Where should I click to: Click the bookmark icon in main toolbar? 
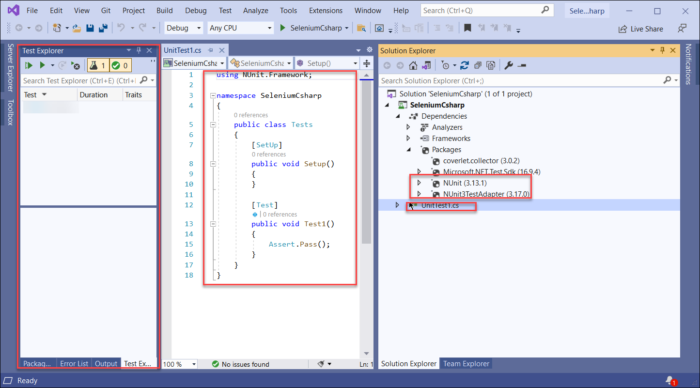(x=467, y=28)
